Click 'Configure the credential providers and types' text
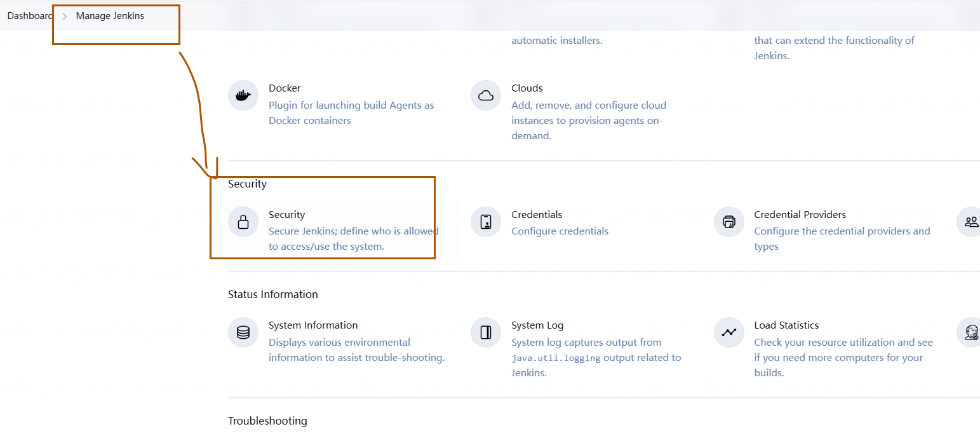 tap(842, 238)
